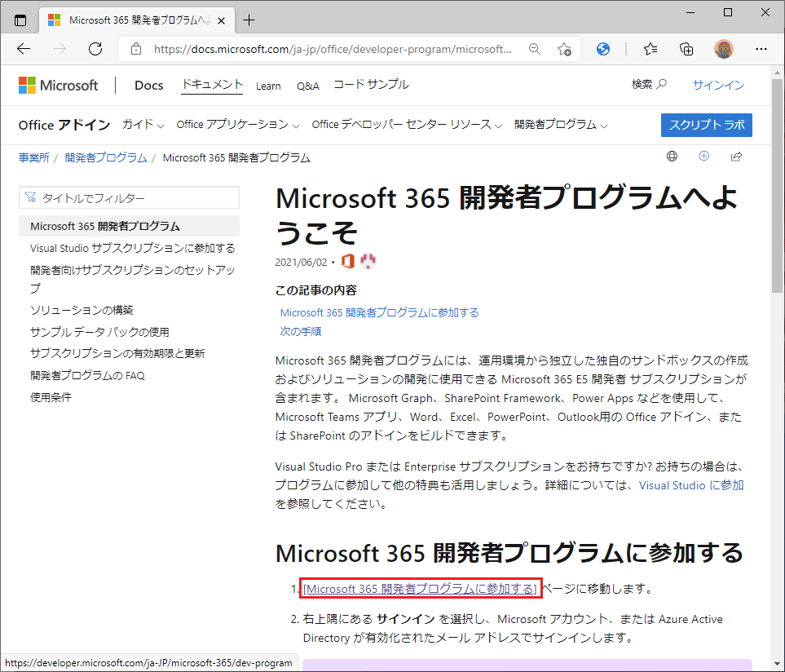Open 開発者向けサブスクリプションのセットアップ in sidebar
The width and height of the screenshot is (785, 672).
pos(132,279)
